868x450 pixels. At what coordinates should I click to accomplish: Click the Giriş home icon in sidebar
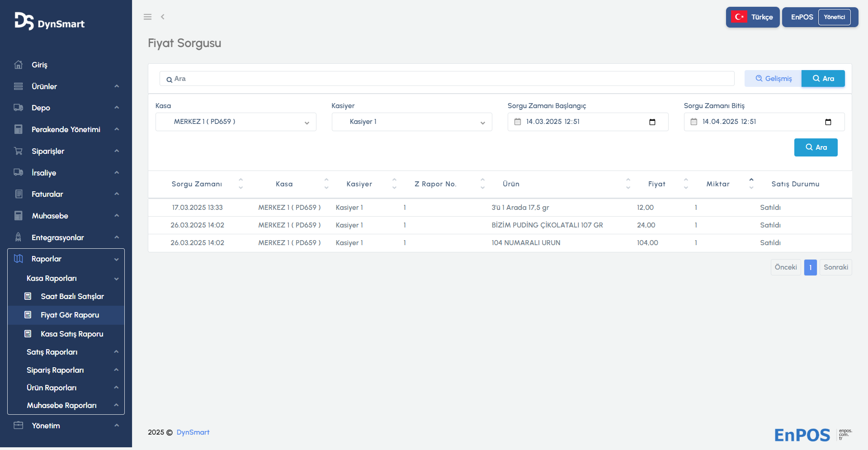coord(19,65)
